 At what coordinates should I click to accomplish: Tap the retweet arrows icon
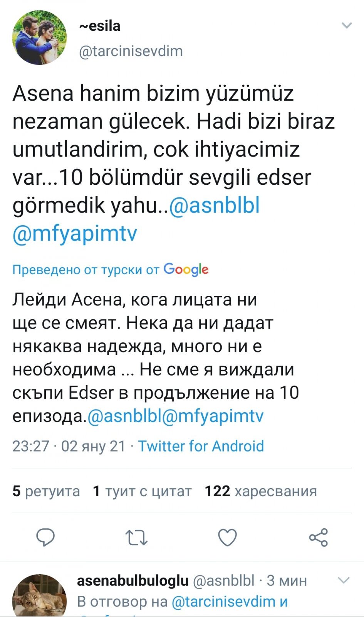(x=136, y=537)
